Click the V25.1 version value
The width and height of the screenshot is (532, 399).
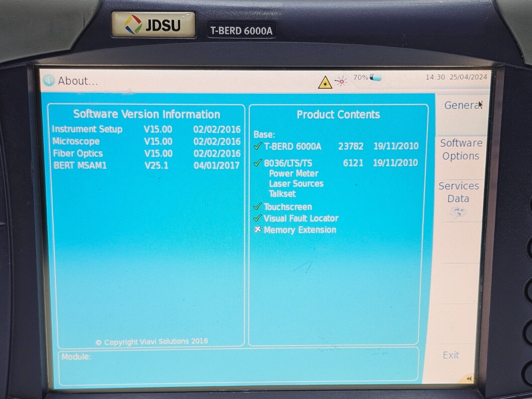[x=156, y=165]
